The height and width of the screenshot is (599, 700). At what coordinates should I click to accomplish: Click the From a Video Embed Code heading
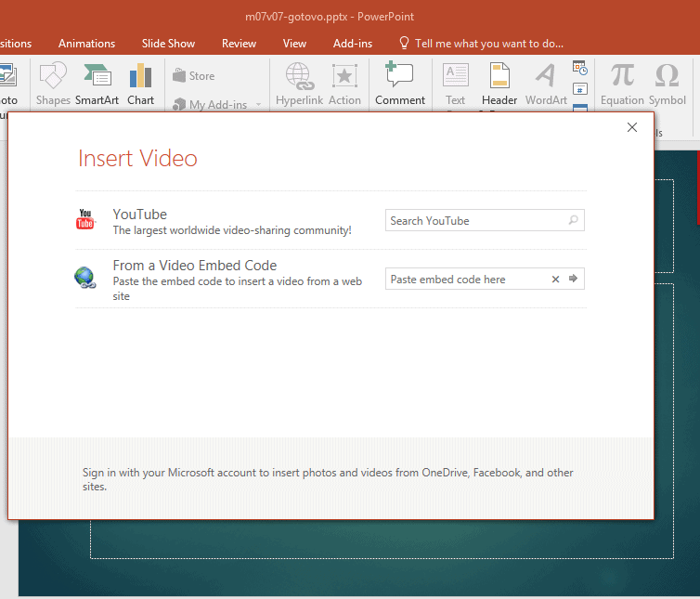(195, 266)
